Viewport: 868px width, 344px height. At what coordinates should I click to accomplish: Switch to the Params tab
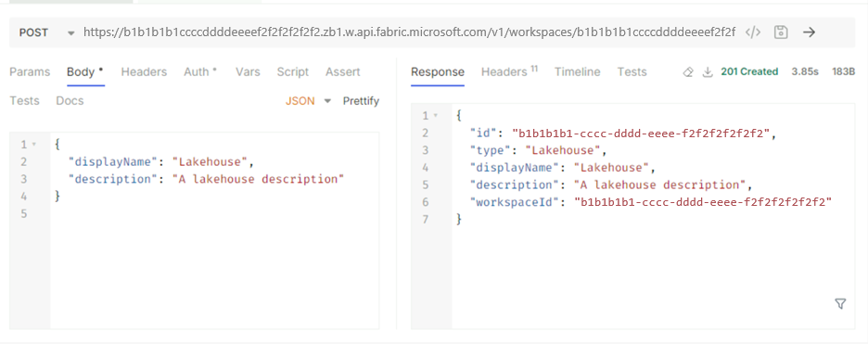point(30,72)
